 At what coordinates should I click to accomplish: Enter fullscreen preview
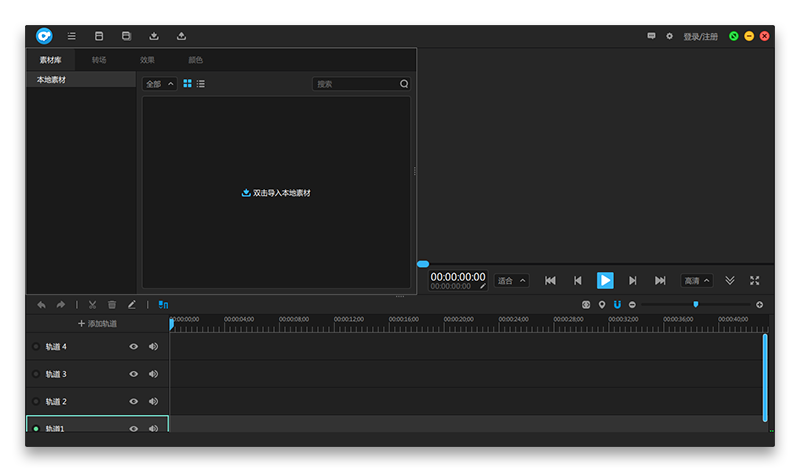tap(755, 280)
